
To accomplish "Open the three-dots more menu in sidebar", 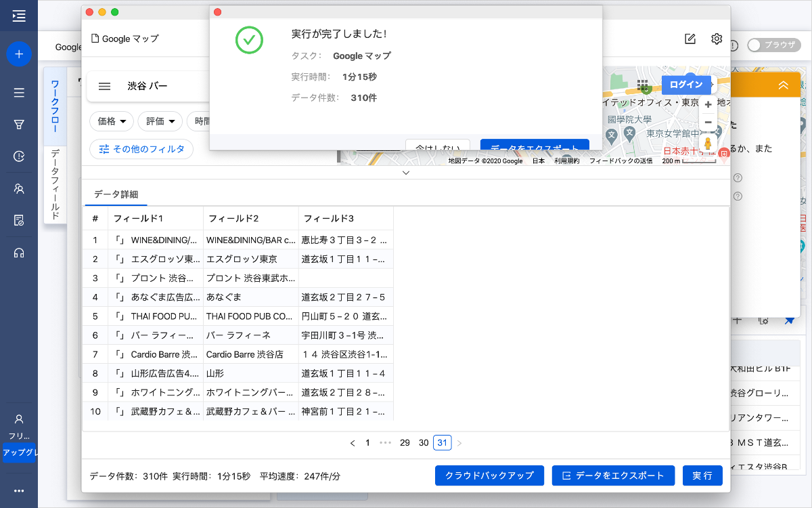I will coord(19,491).
